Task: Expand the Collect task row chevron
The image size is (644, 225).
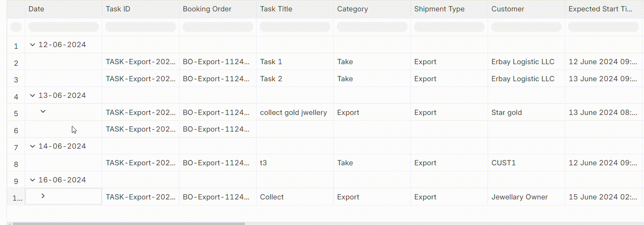Action: [43, 196]
